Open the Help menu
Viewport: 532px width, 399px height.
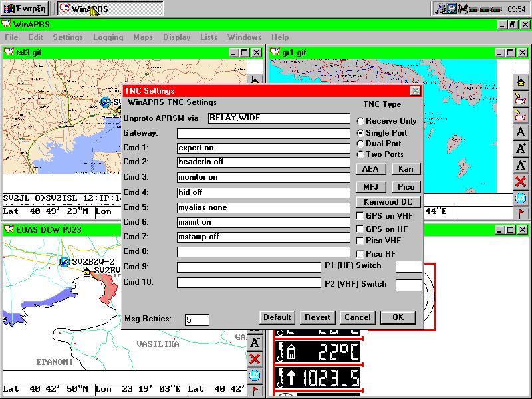pyautogui.click(x=280, y=37)
